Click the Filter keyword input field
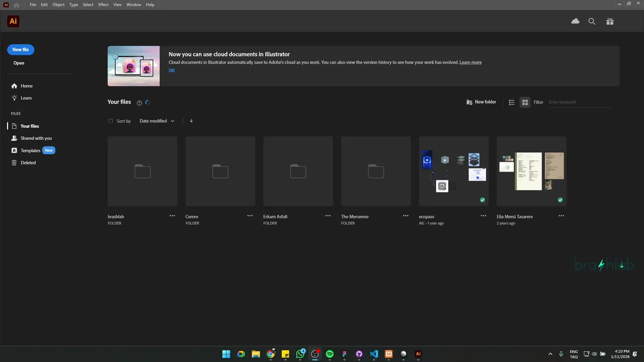 pos(580,102)
